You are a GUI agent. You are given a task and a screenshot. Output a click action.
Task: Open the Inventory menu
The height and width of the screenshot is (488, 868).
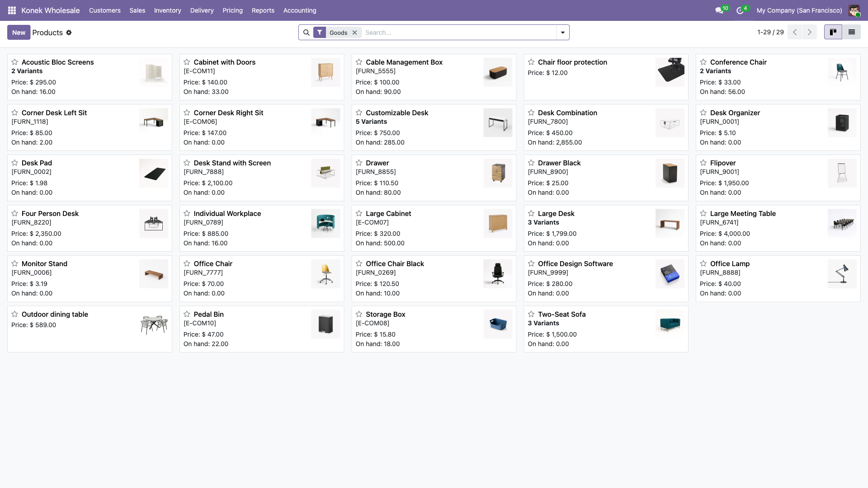tap(167, 10)
